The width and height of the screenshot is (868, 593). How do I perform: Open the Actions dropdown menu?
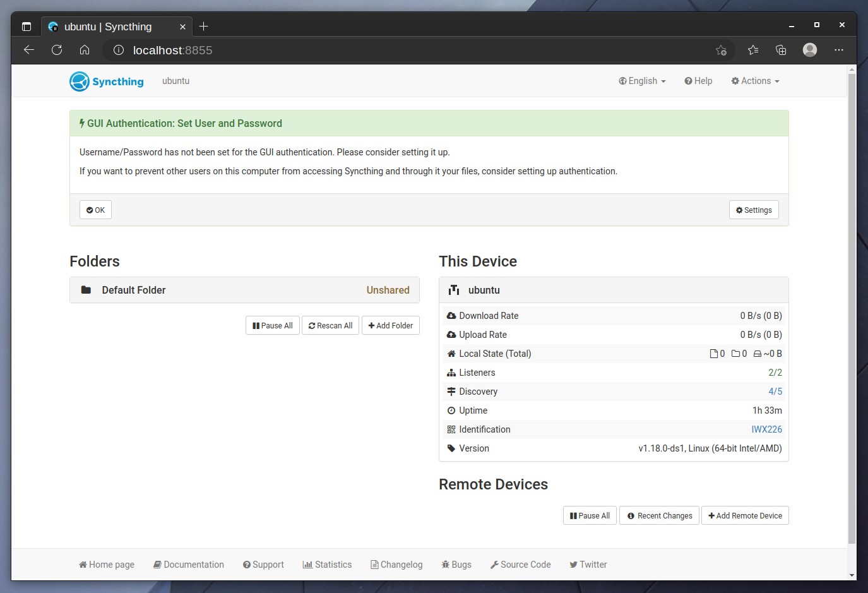755,81
